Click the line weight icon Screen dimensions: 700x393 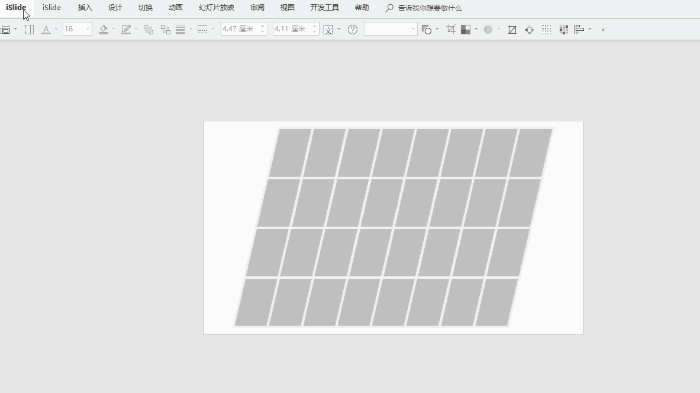point(180,29)
